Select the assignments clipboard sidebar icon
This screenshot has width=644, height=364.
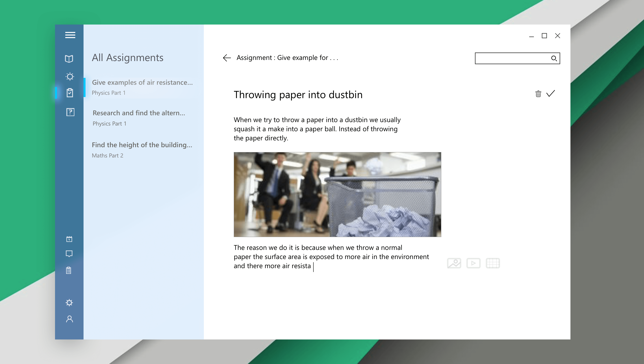click(x=70, y=93)
